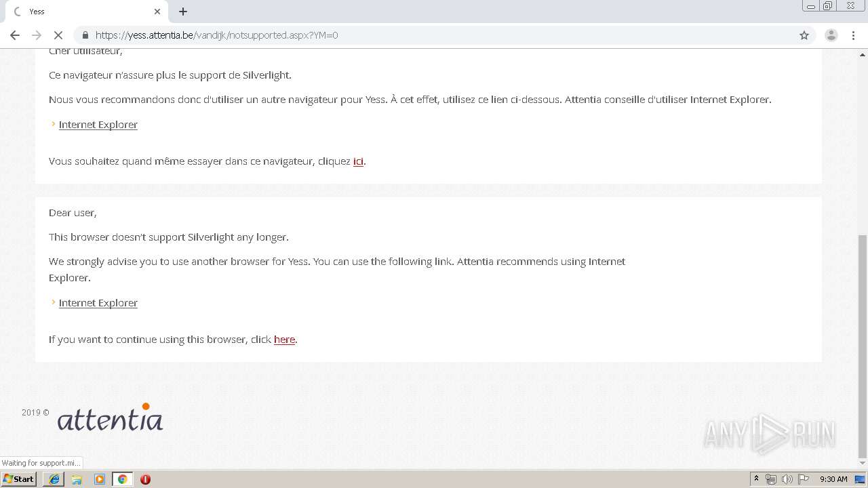Show hidden system tray icons
This screenshot has width=868, height=488.
756,479
